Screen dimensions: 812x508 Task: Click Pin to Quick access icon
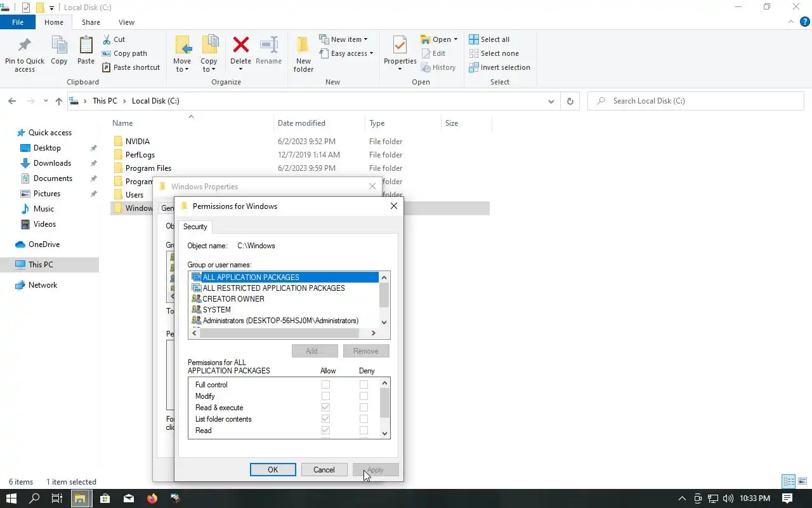pos(25,46)
